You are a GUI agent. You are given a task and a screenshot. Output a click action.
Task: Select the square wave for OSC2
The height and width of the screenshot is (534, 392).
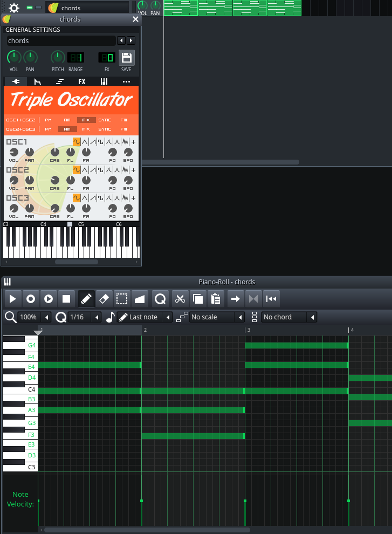(101, 169)
